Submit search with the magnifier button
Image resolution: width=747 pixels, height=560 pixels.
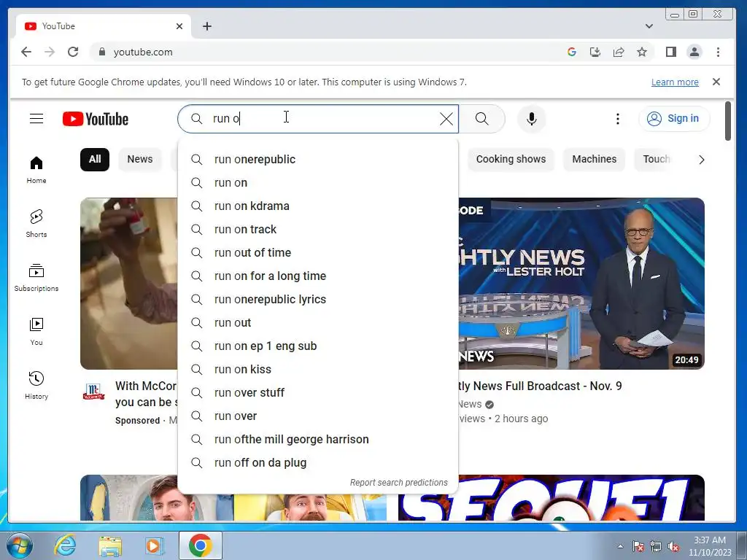[x=482, y=119]
